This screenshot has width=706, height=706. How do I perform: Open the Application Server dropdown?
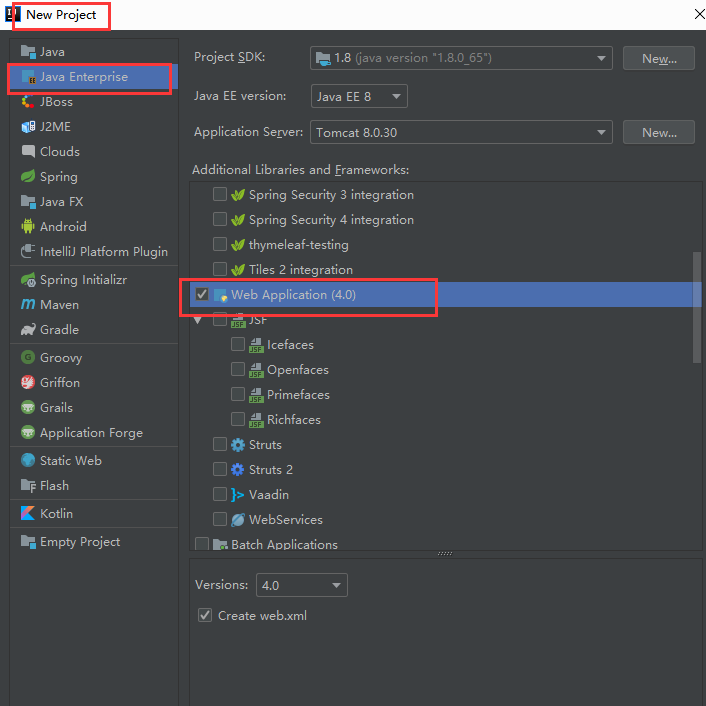461,132
